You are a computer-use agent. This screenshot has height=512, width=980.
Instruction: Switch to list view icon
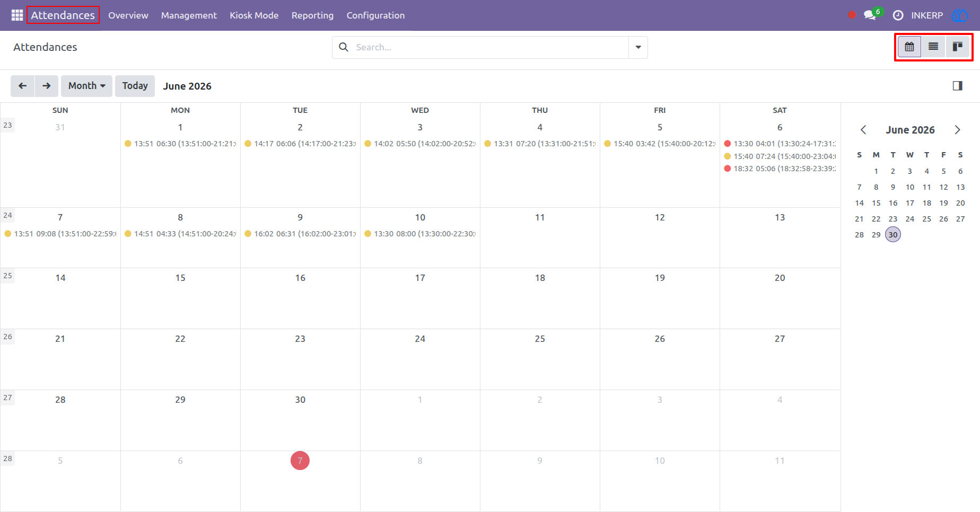point(933,47)
